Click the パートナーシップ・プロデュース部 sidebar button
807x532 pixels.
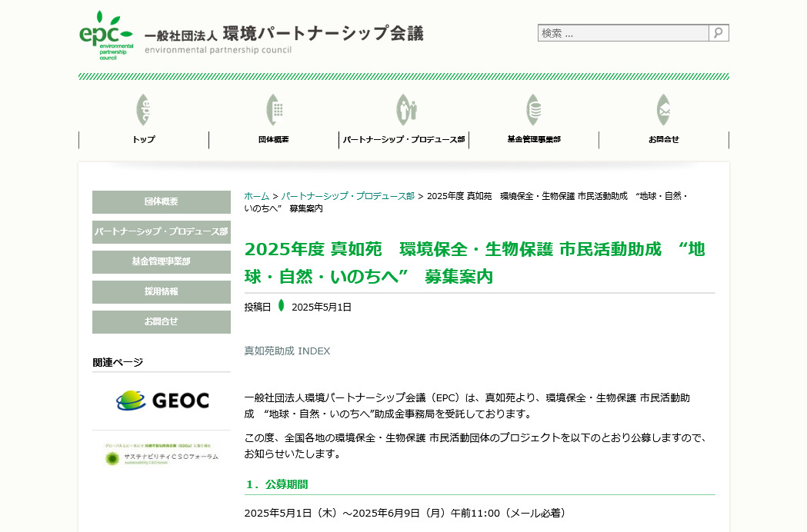pyautogui.click(x=161, y=231)
